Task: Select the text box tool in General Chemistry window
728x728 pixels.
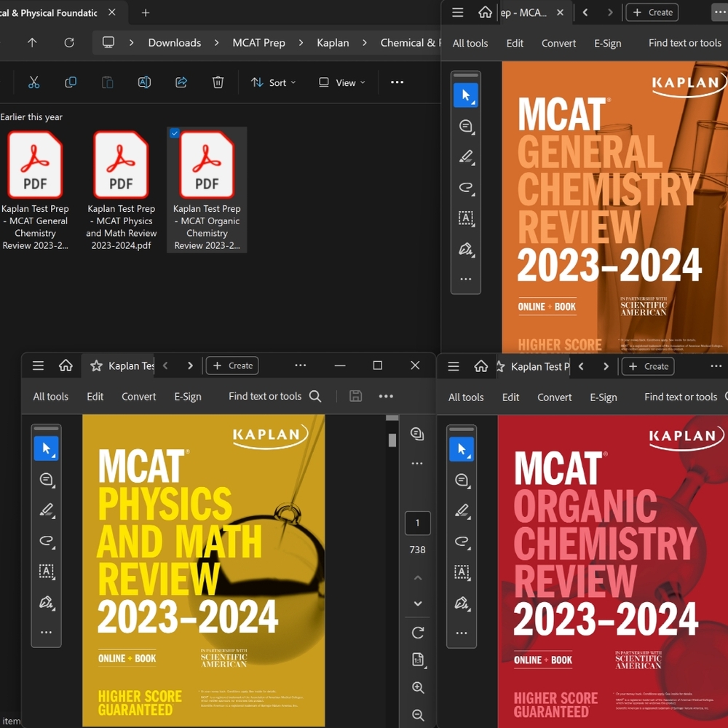Action: pyautogui.click(x=466, y=218)
